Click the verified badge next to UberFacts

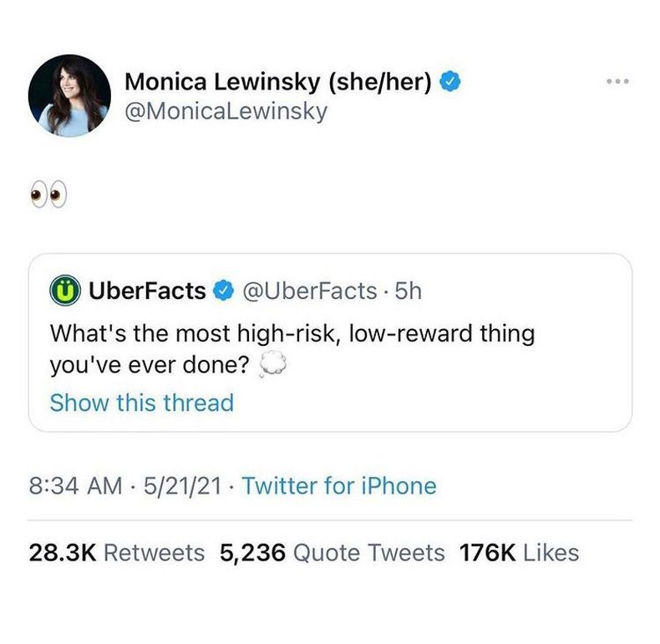[222, 291]
